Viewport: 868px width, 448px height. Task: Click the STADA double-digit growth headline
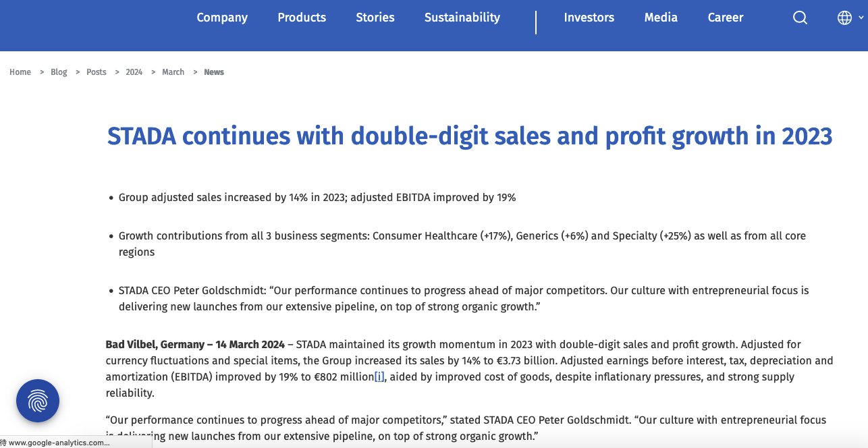(470, 136)
